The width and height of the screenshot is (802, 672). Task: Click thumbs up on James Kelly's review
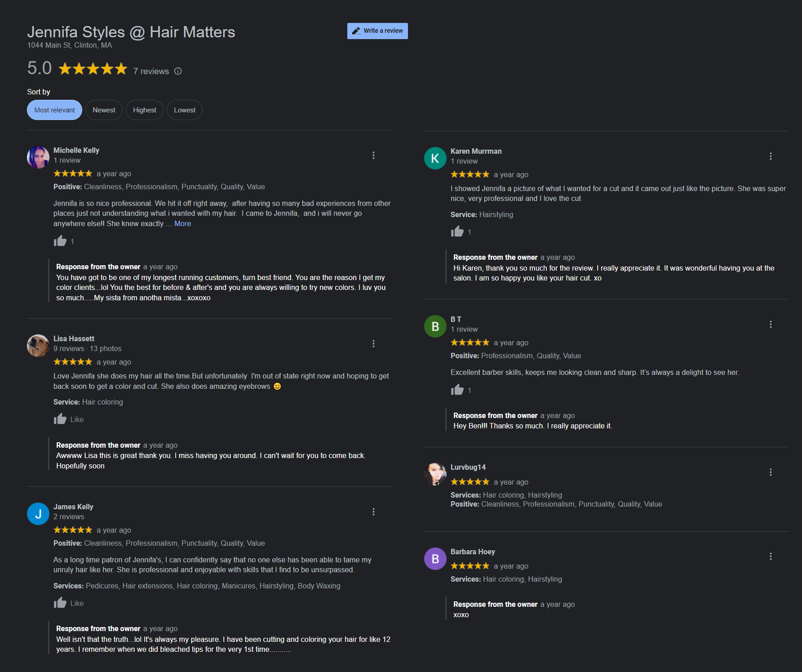pyautogui.click(x=60, y=603)
